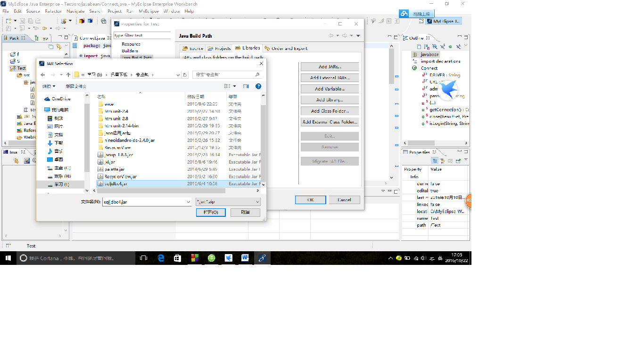The image size is (644, 362).
Task: Click Task View icon in taskbar
Action: [144, 258]
